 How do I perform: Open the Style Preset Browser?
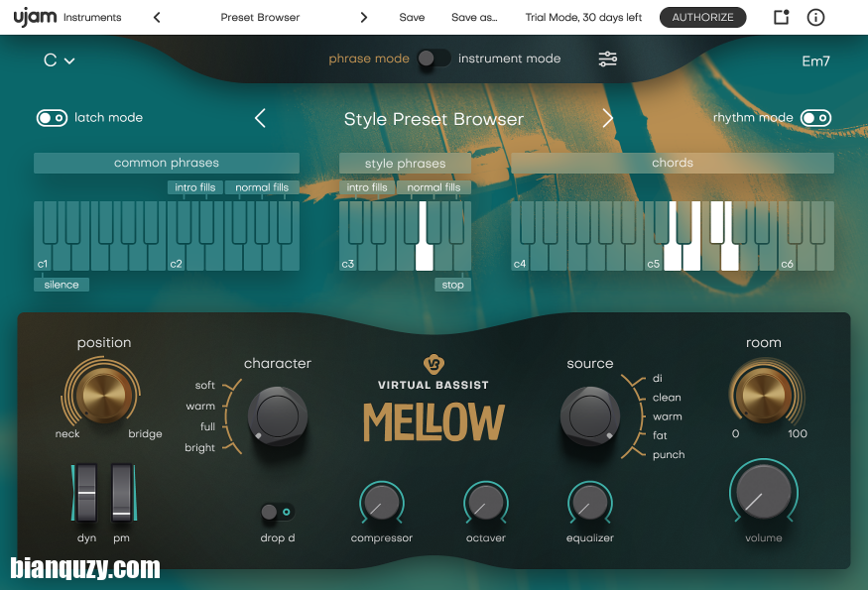click(x=434, y=119)
